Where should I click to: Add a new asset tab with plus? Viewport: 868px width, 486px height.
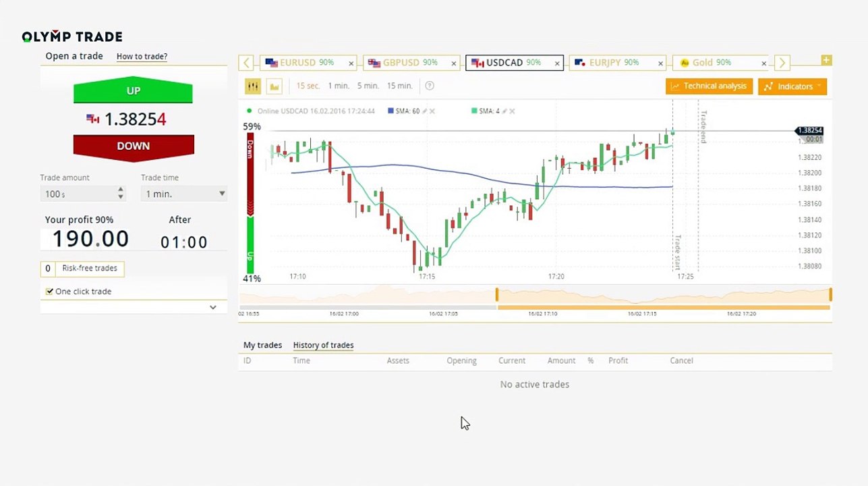click(826, 60)
